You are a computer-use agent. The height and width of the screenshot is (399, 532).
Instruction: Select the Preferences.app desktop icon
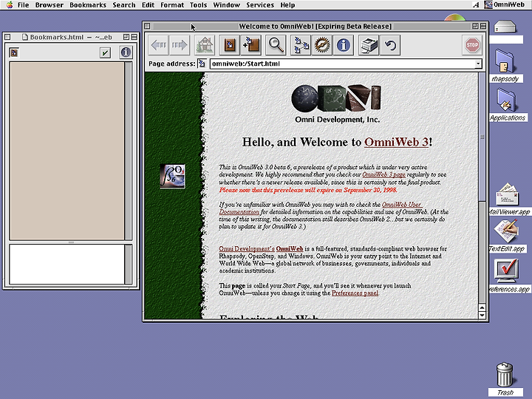507,276
